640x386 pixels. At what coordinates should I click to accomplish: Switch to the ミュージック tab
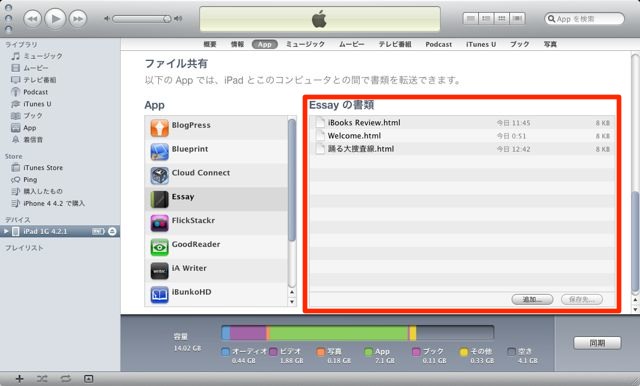tap(305, 44)
